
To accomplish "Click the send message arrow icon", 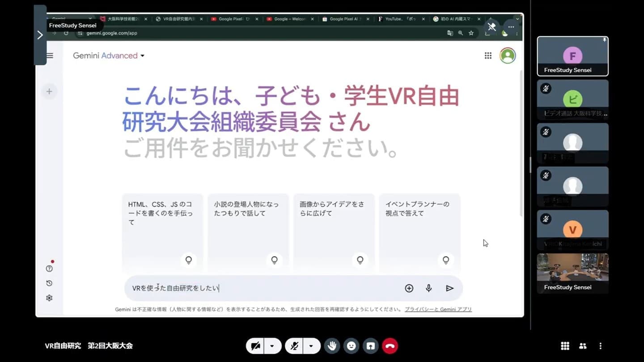I will click(449, 288).
